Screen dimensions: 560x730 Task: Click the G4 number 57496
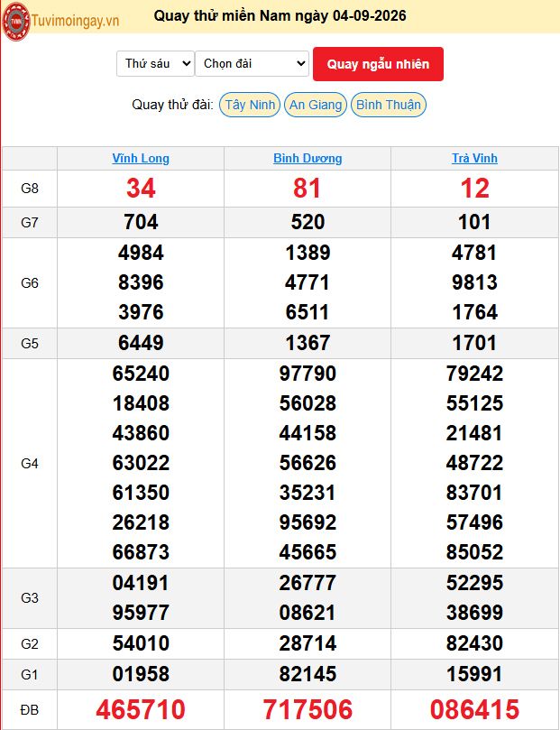(474, 522)
